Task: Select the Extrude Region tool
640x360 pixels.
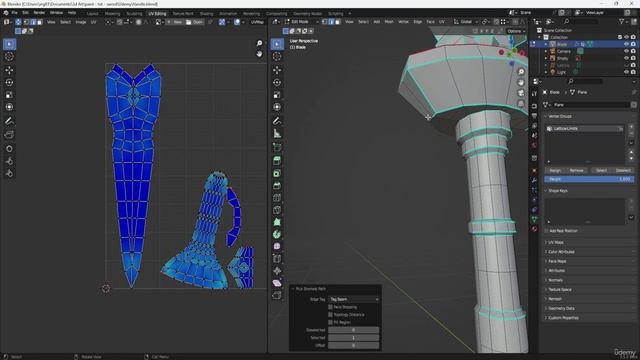Action: 277,161
